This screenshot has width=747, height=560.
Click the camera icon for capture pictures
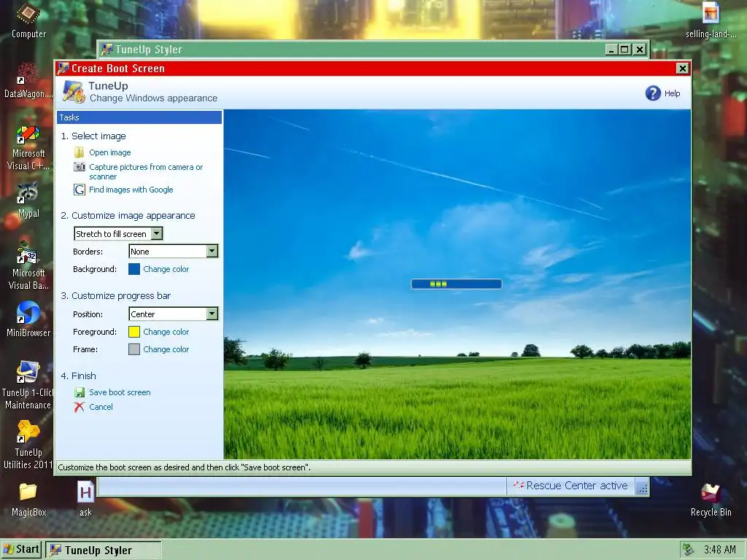79,167
